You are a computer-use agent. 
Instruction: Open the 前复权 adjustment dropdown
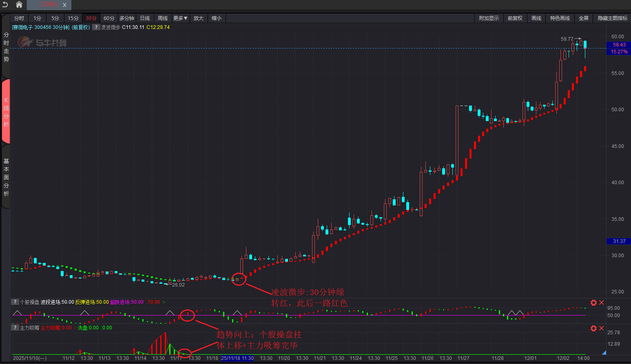click(515, 18)
